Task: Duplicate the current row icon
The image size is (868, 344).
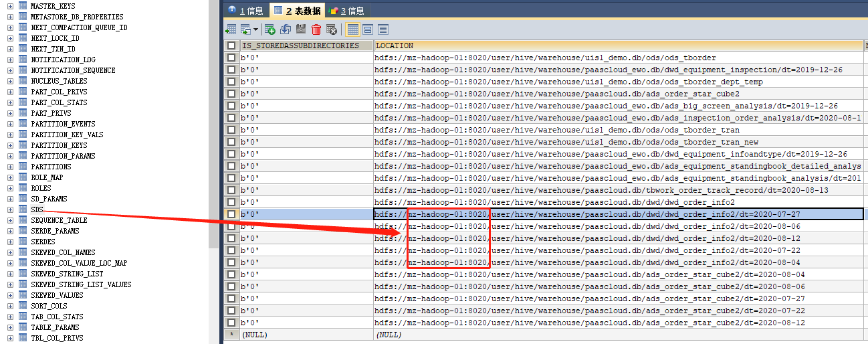Action: pyautogui.click(x=286, y=29)
